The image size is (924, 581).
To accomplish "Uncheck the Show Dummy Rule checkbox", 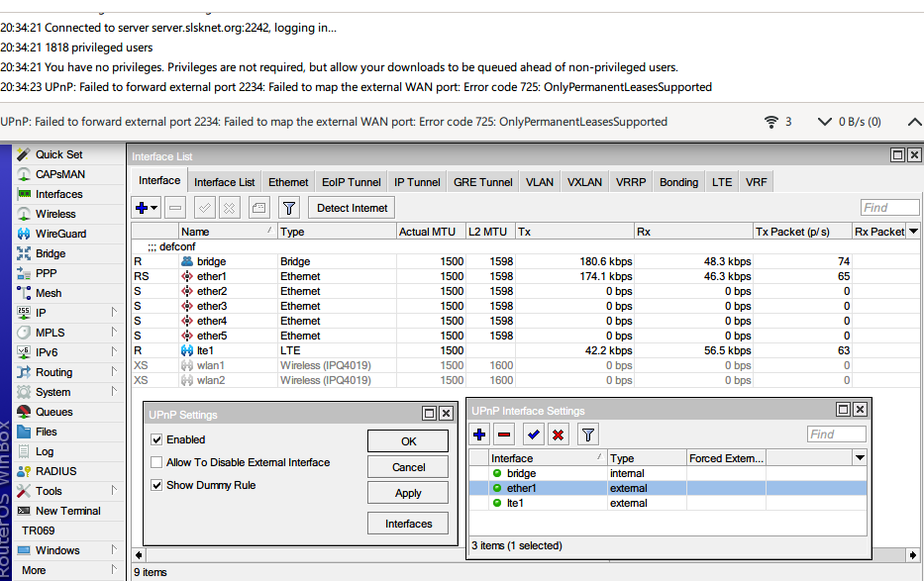I will [156, 485].
